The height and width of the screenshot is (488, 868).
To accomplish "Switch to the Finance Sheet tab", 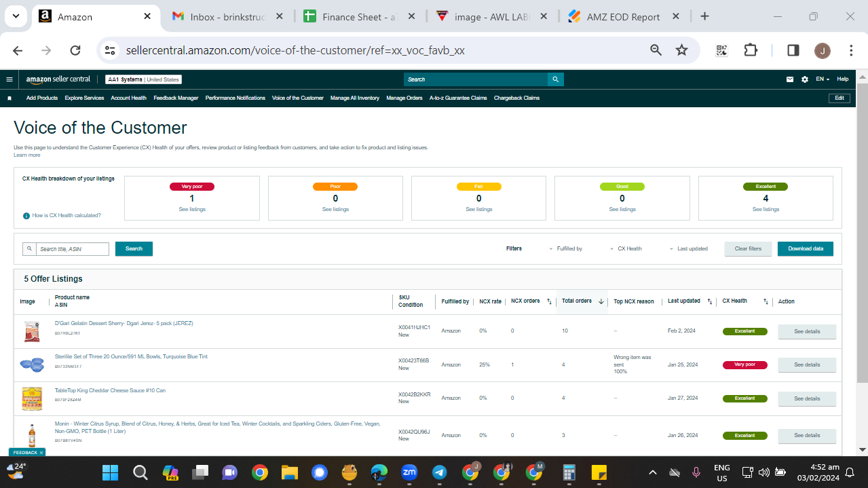I will pyautogui.click(x=360, y=16).
